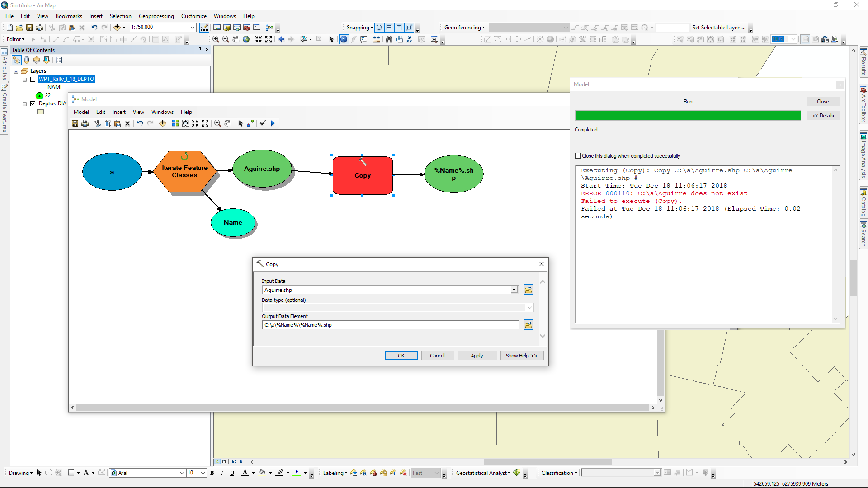Click Go To XY tool

(409, 39)
